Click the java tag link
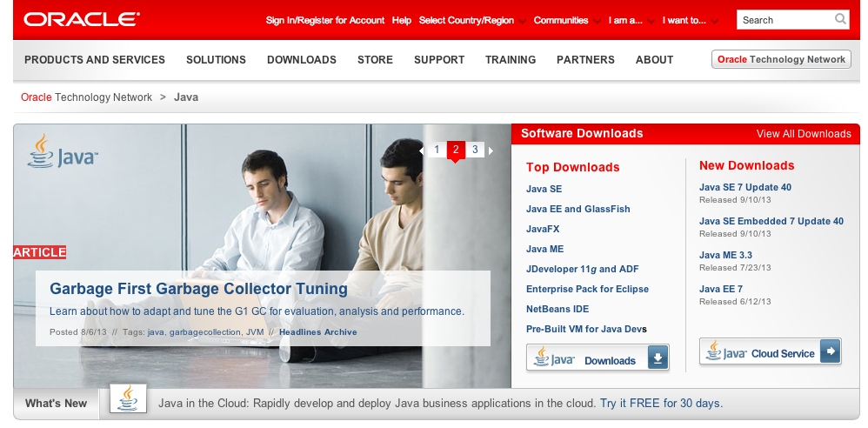 [x=156, y=332]
